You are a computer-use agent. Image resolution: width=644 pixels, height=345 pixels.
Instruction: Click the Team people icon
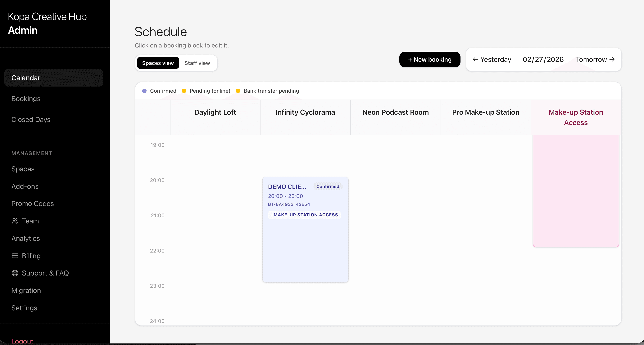coord(15,221)
